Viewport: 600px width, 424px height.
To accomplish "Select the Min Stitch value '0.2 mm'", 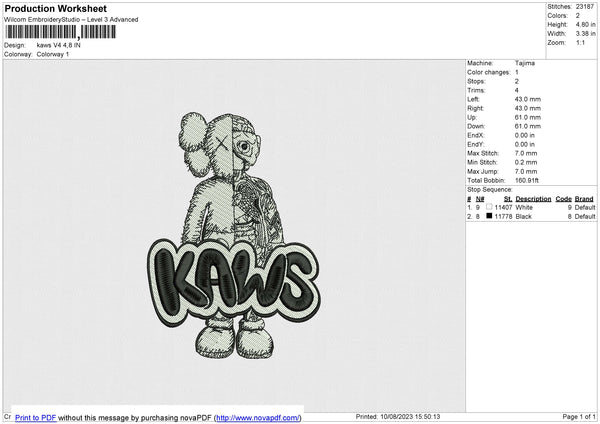I will tap(526, 162).
